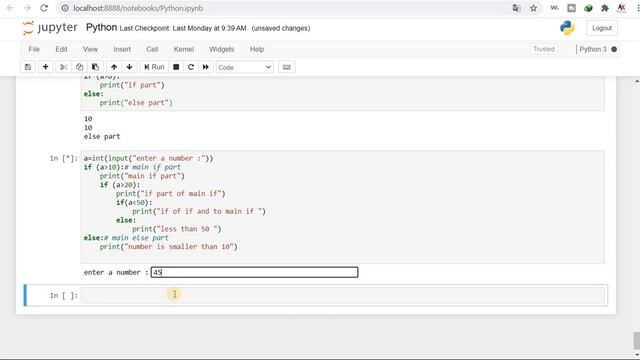Restart kernel and run all cells icon
This screenshot has height=360, width=640.
206,67
